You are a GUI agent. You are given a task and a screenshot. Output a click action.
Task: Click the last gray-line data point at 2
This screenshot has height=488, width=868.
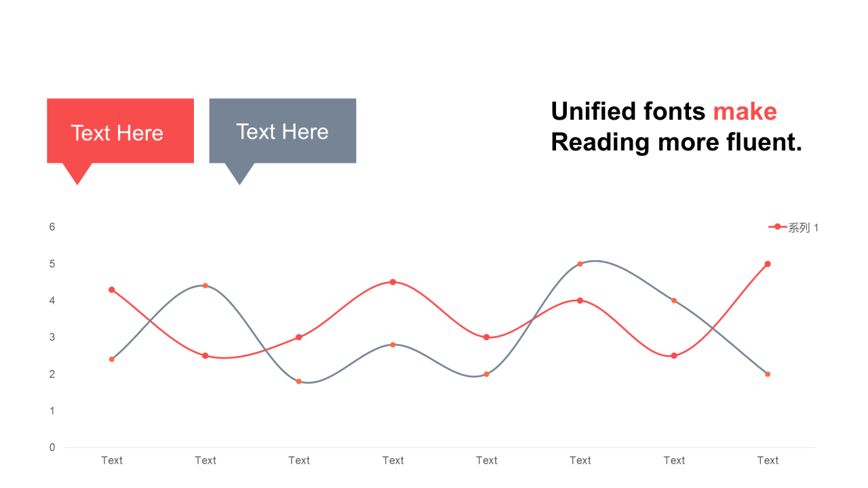[768, 374]
